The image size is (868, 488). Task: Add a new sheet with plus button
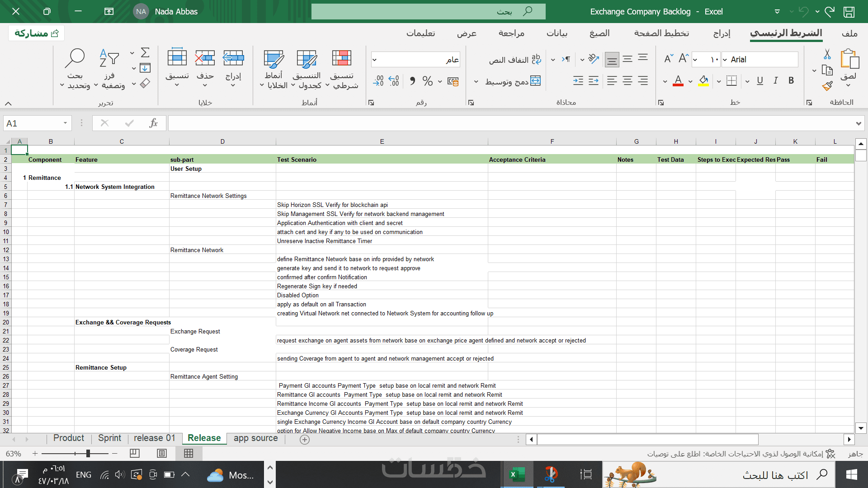pos(305,440)
